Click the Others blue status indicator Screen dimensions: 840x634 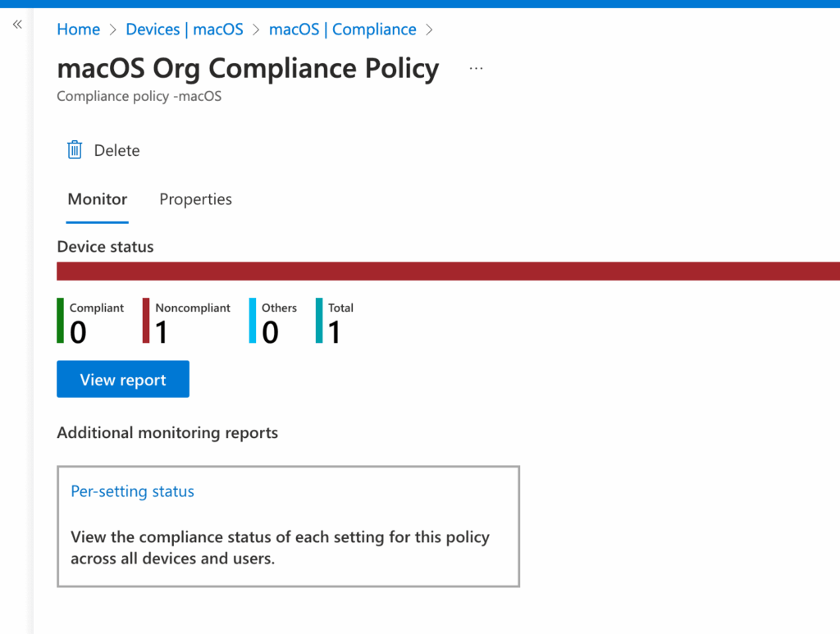coord(250,321)
